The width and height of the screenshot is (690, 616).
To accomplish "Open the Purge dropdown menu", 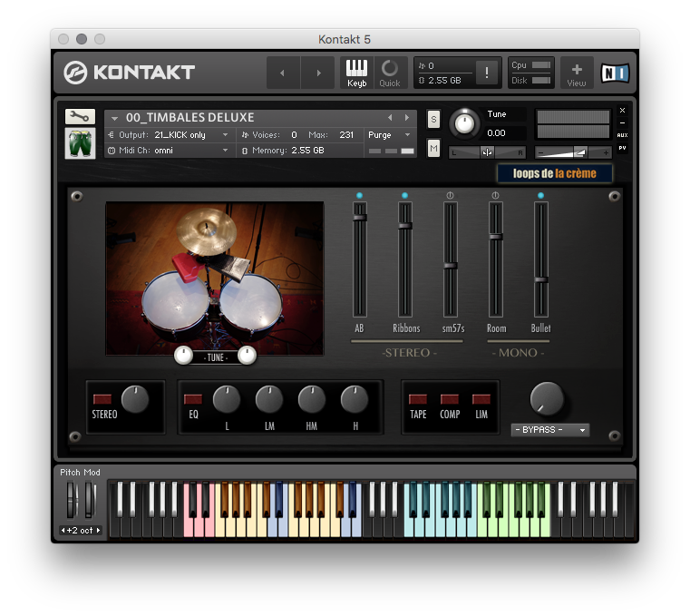I will point(390,135).
